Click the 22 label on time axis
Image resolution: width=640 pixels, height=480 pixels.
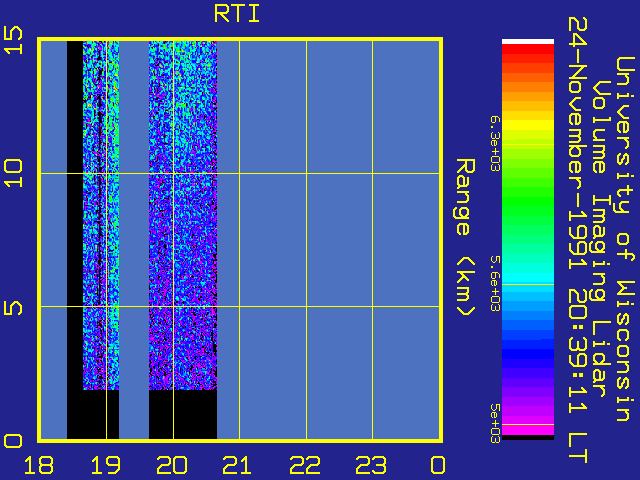point(305,465)
